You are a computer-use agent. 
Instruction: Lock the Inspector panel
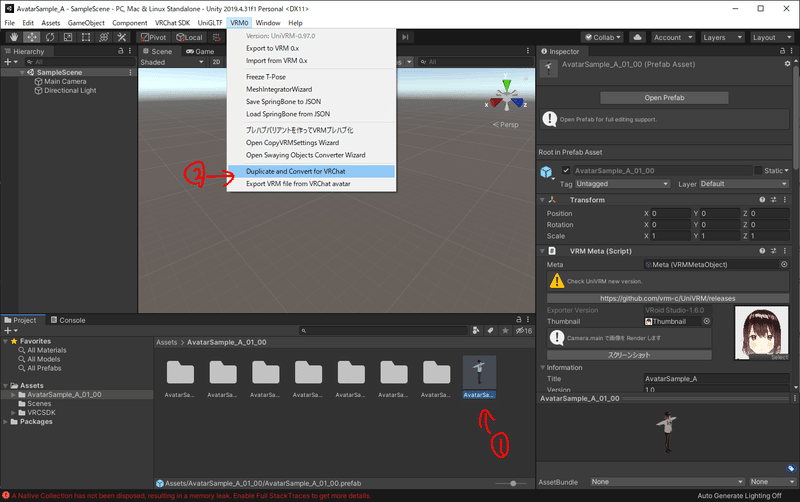coord(782,51)
